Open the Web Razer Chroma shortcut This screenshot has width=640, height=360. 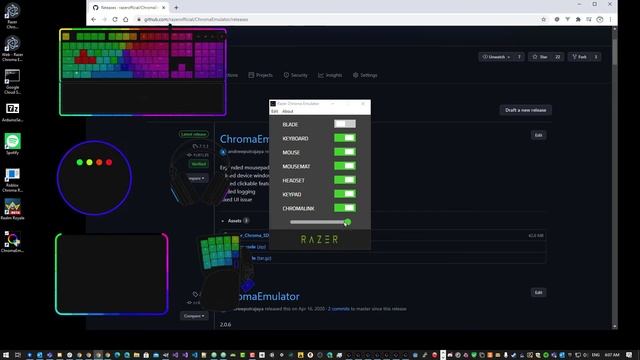click(x=12, y=48)
